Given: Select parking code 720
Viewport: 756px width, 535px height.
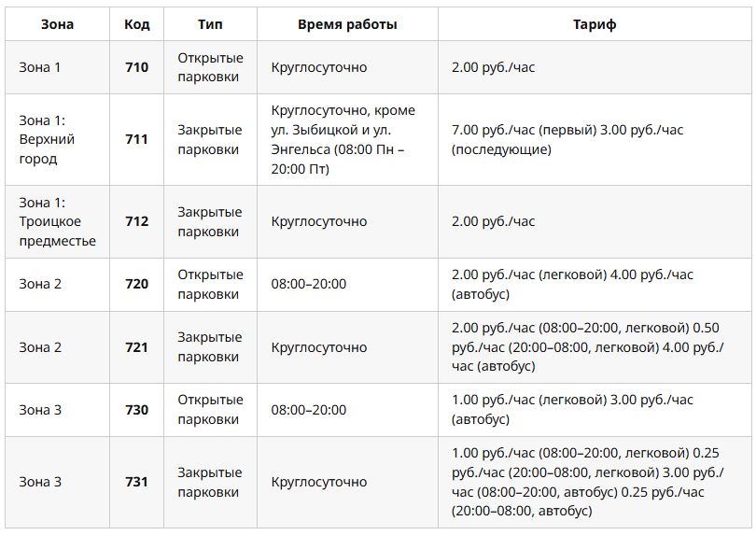Looking at the screenshot, I should point(136,284).
